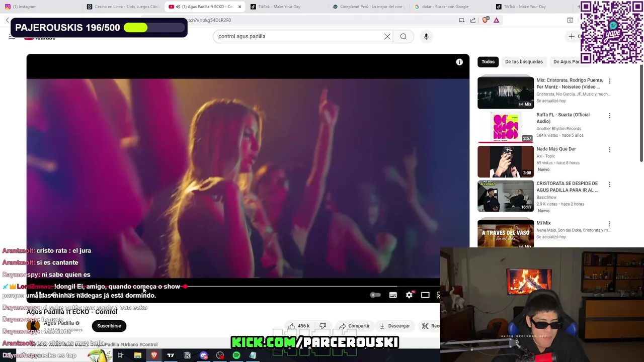Click the magnifier search button
Screen dimensions: 644x362
404,36
